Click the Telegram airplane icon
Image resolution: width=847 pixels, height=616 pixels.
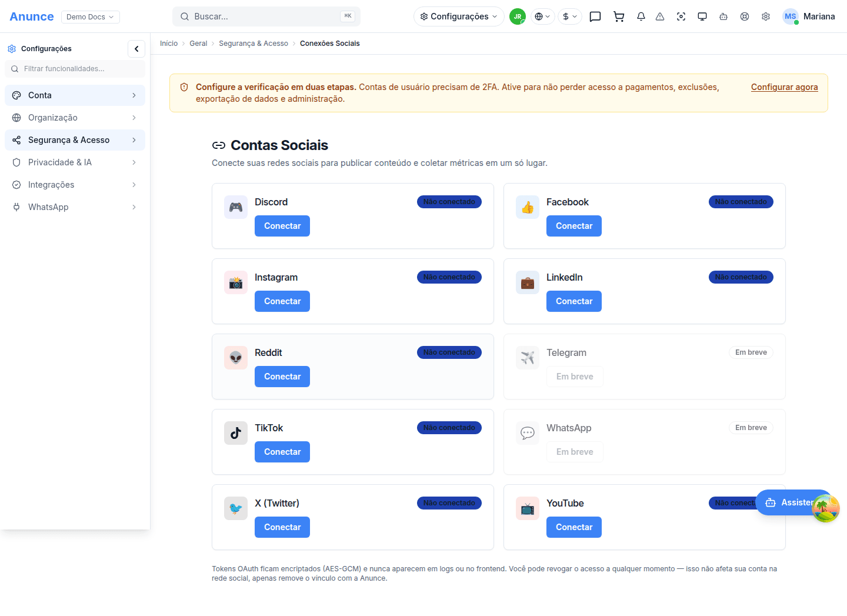click(528, 358)
